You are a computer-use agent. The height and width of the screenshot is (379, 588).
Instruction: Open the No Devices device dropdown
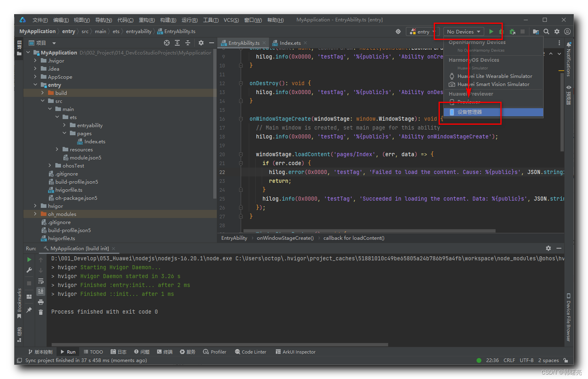coord(464,31)
